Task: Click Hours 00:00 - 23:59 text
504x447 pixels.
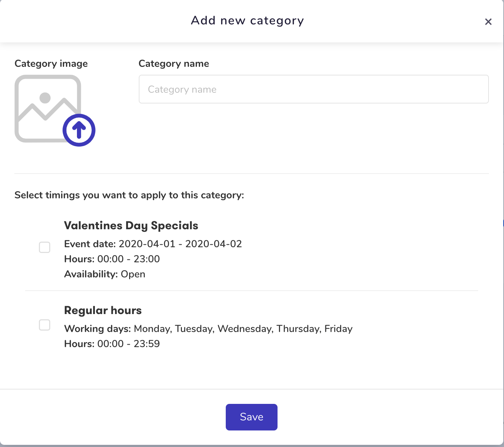Action: pyautogui.click(x=112, y=344)
